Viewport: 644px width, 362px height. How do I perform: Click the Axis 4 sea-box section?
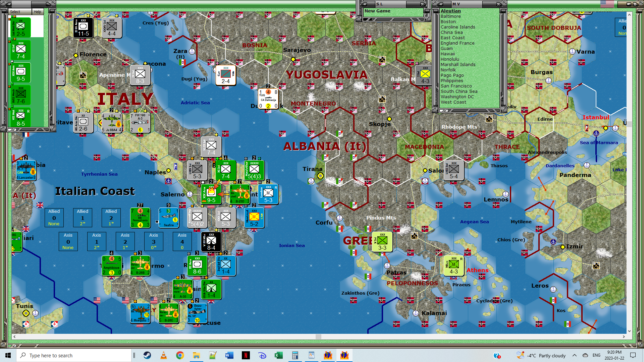pos(182,241)
